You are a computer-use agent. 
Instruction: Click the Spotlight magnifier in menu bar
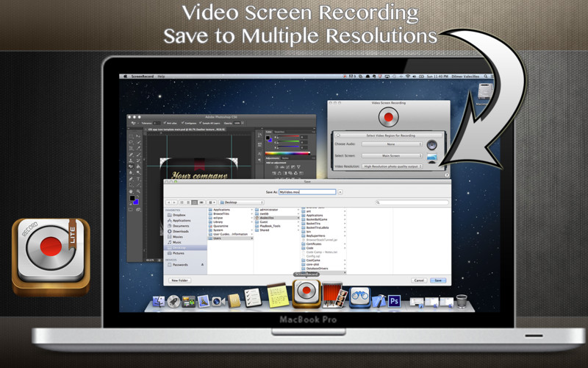click(x=486, y=77)
